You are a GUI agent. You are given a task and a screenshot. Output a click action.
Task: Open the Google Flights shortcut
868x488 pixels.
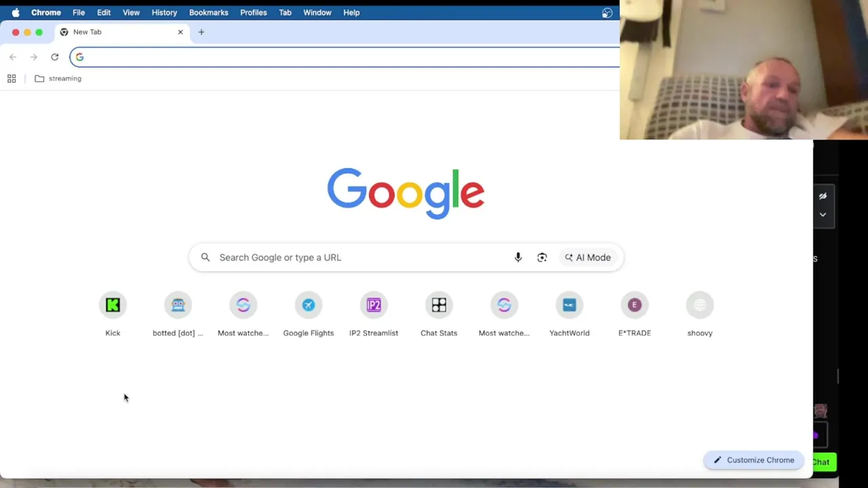pos(309,314)
